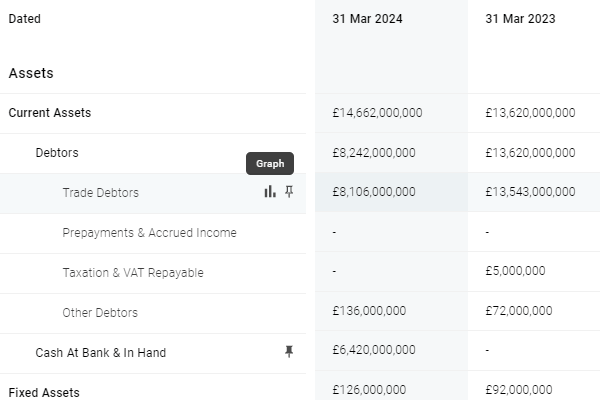The height and width of the screenshot is (400, 600).
Task: Select Prepayments & Accrued Income row
Action: pyautogui.click(x=149, y=233)
